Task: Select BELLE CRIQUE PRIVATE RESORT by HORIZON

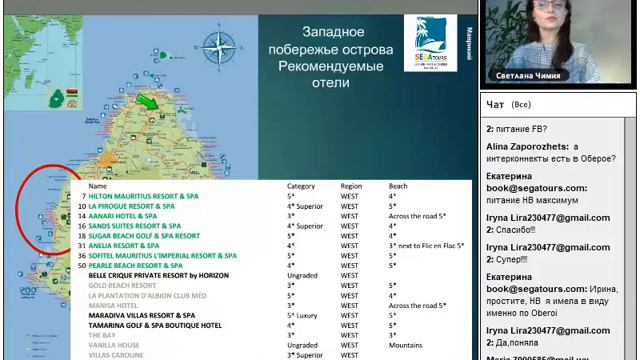Action: (x=158, y=276)
